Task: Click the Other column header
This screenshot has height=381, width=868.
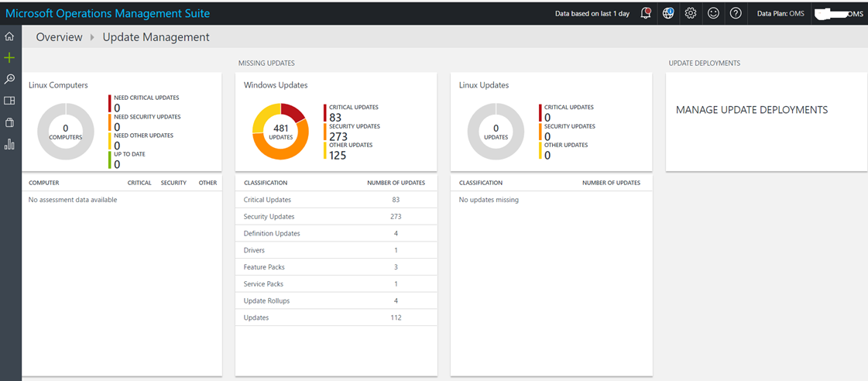Action: pyautogui.click(x=208, y=183)
